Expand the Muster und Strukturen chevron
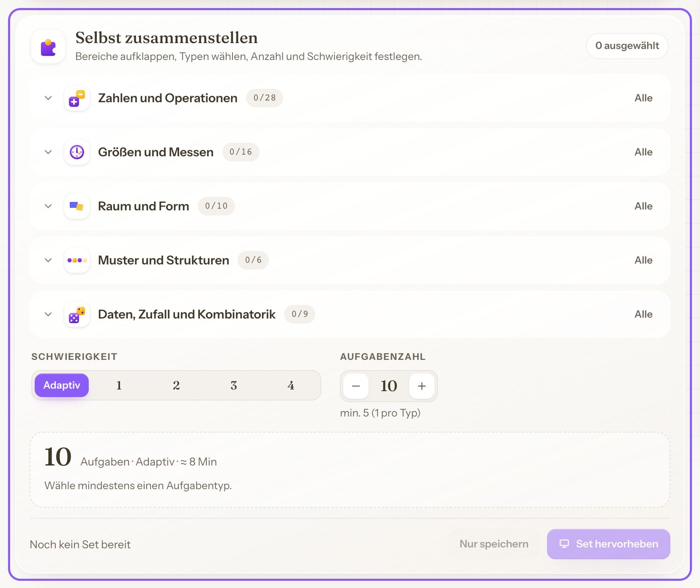Viewport: 700px width, 588px height. [48, 260]
